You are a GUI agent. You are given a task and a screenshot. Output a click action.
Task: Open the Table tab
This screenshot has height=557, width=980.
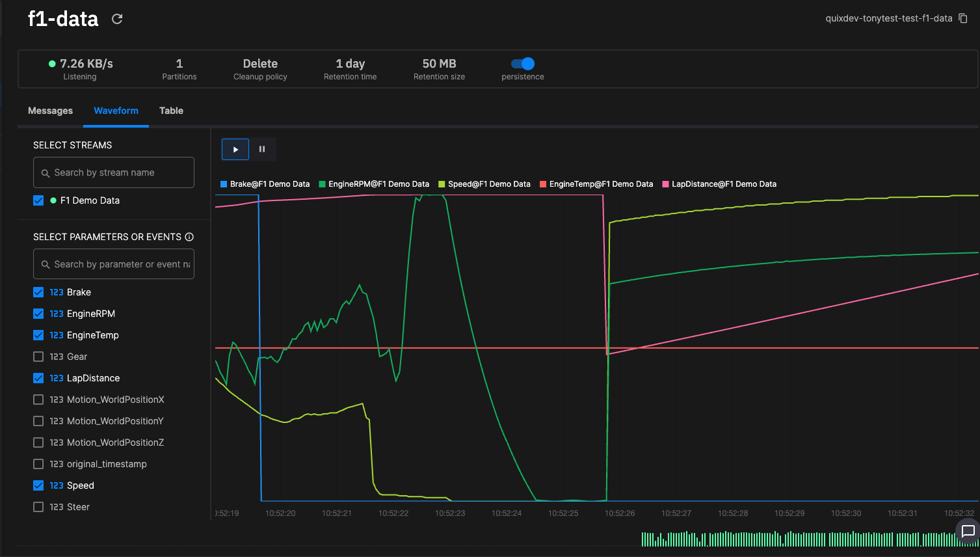pyautogui.click(x=171, y=111)
